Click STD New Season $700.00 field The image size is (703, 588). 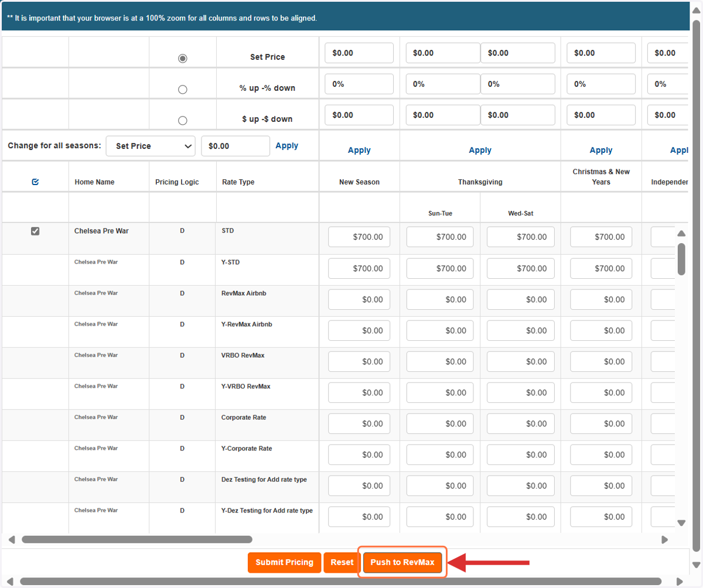(359, 237)
